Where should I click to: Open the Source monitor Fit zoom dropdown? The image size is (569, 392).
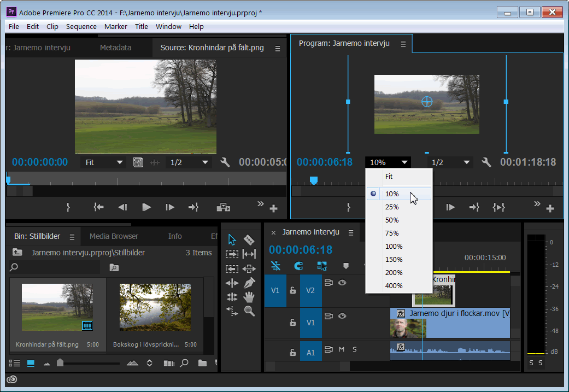(104, 162)
